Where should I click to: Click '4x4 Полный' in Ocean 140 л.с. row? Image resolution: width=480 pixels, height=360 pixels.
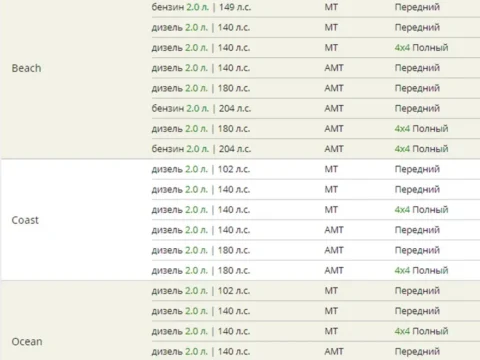click(x=421, y=331)
